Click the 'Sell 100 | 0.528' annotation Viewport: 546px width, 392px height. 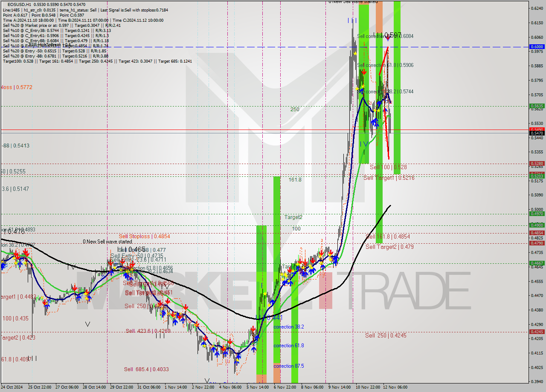point(388,167)
